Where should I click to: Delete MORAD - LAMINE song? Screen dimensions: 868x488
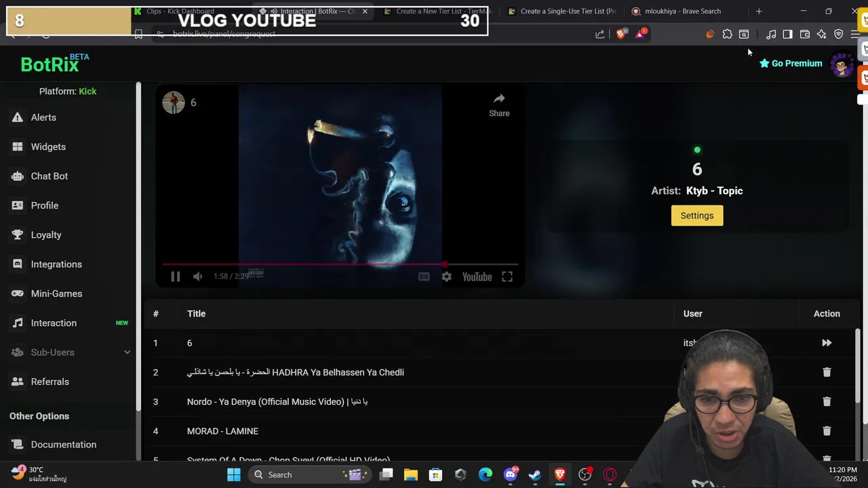827,431
